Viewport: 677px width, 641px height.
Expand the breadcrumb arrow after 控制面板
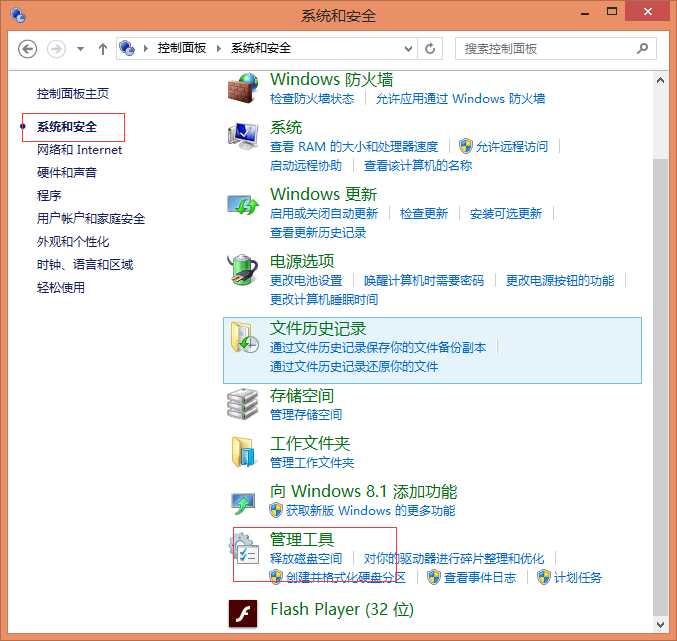[x=219, y=48]
